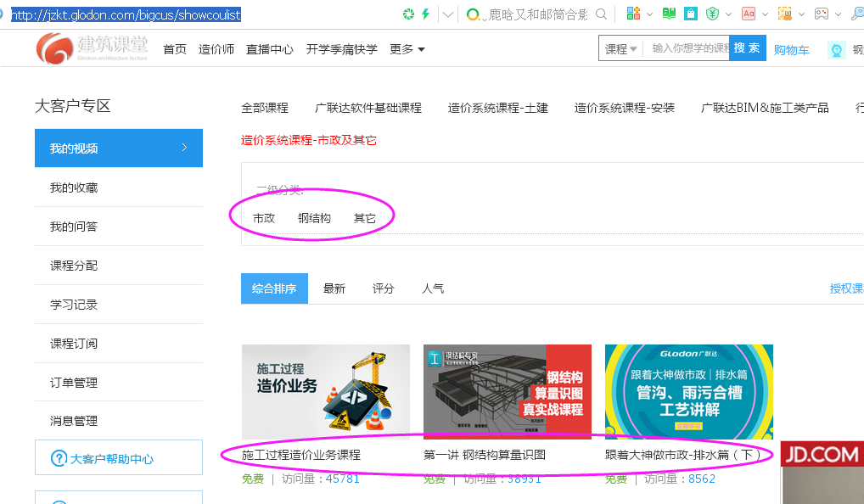Viewport: 864px width, 504px height.
Task: Expand the 更多 navigation dropdown
Action: pyautogui.click(x=407, y=49)
